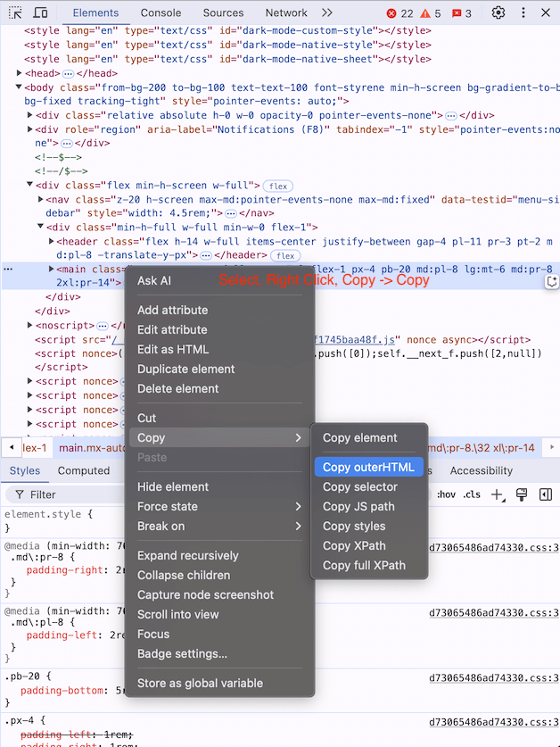
Task: Close the DevTools panel
Action: pos(546,12)
